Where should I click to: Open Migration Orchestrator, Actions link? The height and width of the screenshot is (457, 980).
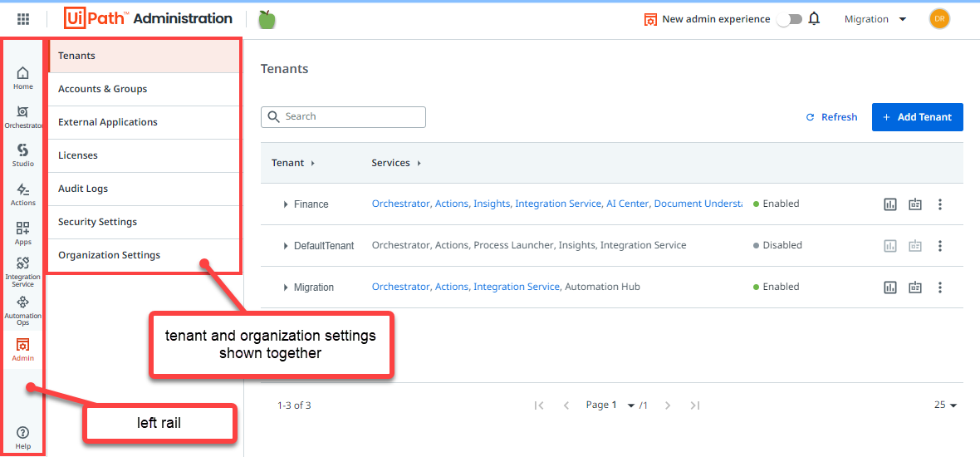[x=420, y=287]
